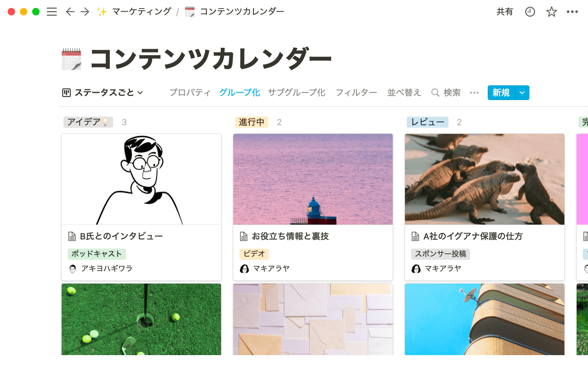588x368 pixels.
Task: Open the B氏とのインタビュー card
Action: point(141,207)
